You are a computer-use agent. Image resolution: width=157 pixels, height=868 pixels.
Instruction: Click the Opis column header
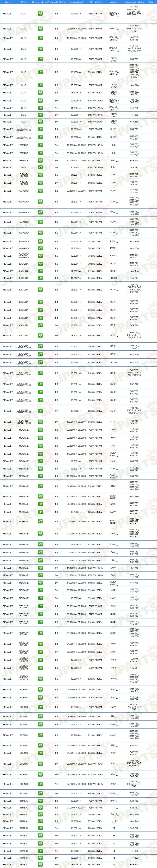click(x=151, y=2)
